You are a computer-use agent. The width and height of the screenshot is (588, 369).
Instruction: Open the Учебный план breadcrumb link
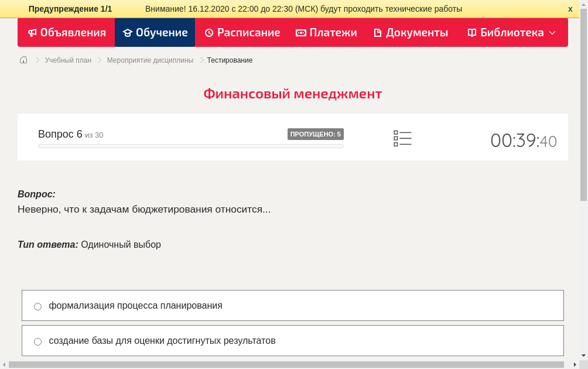67,60
